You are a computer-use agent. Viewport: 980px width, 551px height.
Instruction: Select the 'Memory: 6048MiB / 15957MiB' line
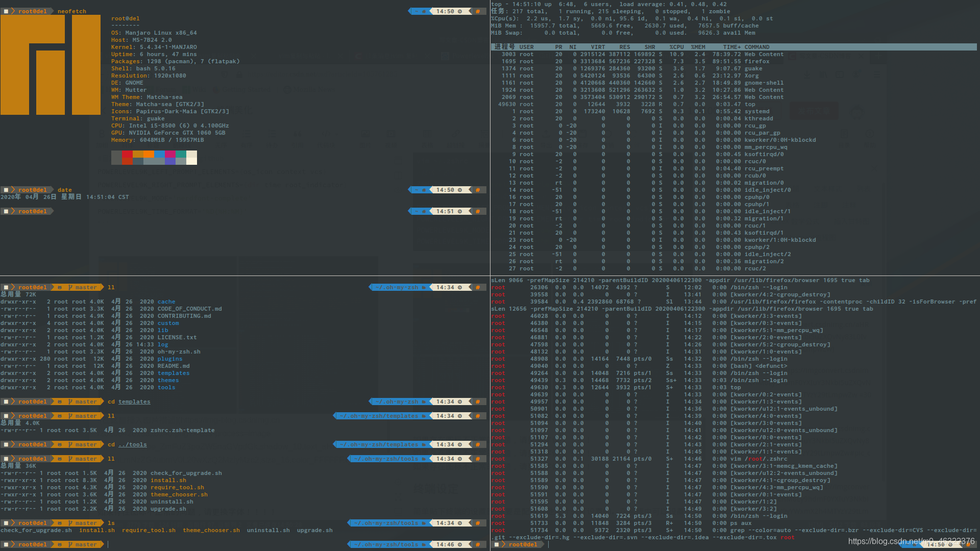pos(158,140)
